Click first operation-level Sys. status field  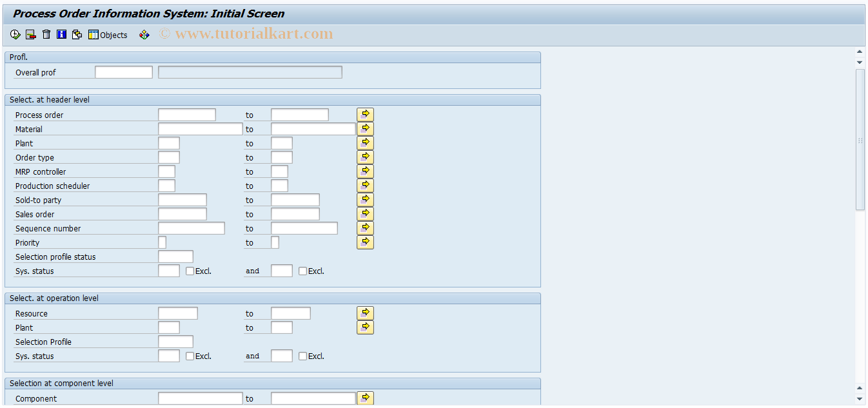pyautogui.click(x=169, y=356)
